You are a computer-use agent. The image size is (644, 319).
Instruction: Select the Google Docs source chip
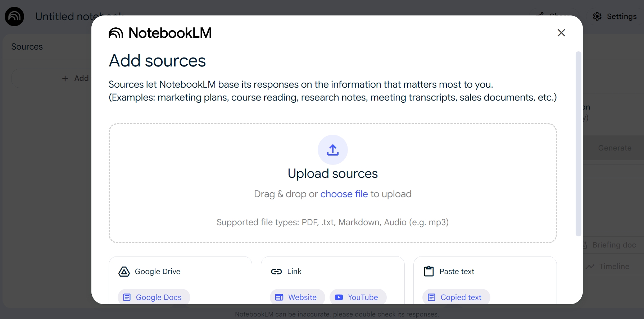point(154,297)
